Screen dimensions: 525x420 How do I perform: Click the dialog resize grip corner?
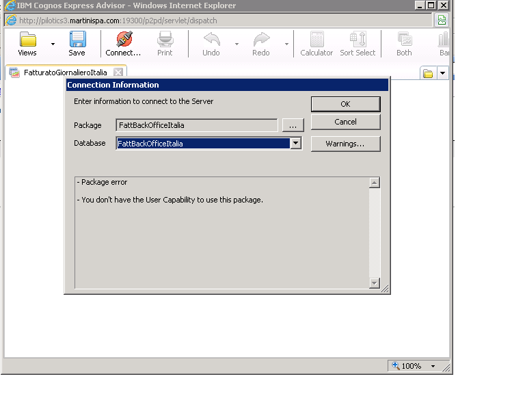click(385, 289)
